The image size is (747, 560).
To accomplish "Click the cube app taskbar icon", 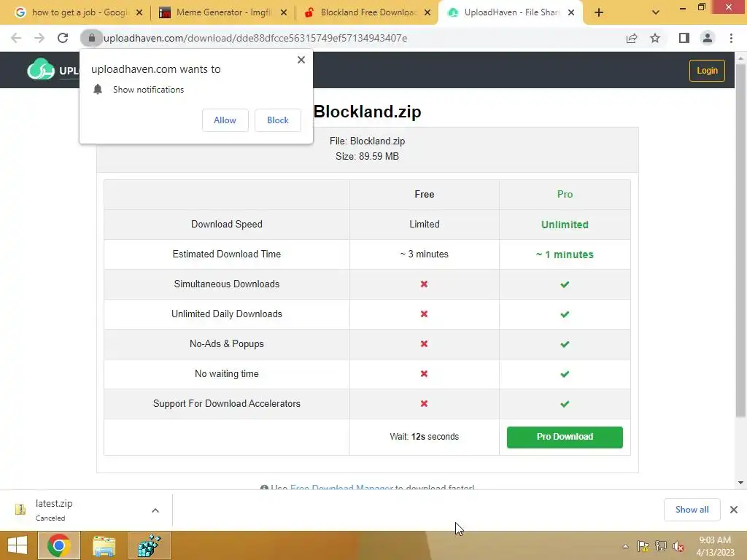I will [x=150, y=545].
